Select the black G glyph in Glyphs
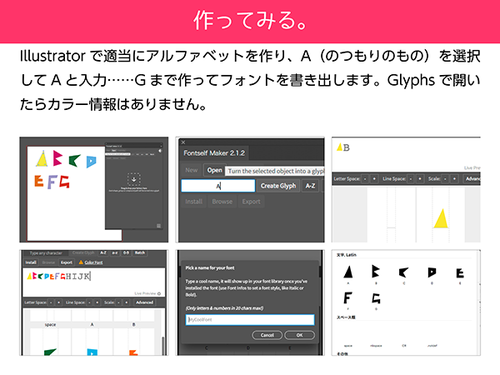Screen dimensions: 500x375 376,298
